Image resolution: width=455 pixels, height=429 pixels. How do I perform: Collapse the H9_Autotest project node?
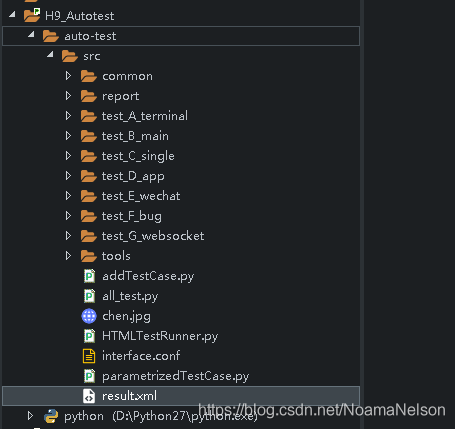point(12,14)
